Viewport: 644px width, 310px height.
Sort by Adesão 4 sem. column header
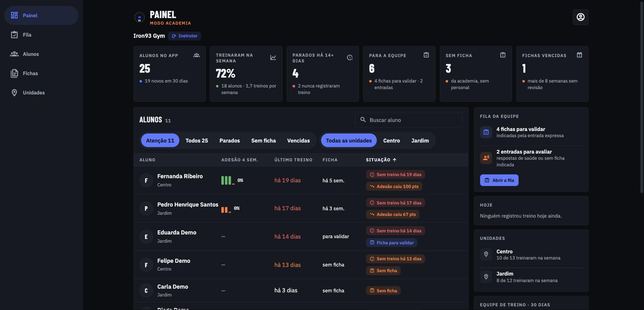[240, 160]
